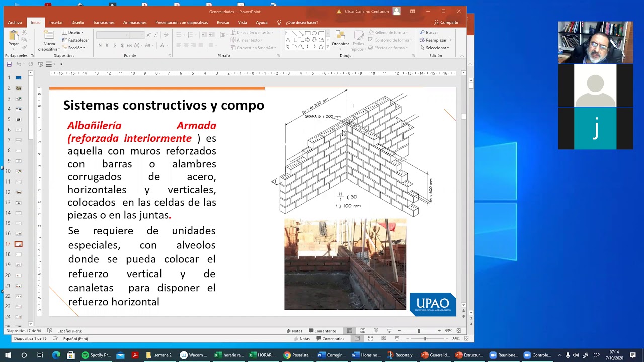Open Microsoft Edge from the taskbar

click(56, 355)
